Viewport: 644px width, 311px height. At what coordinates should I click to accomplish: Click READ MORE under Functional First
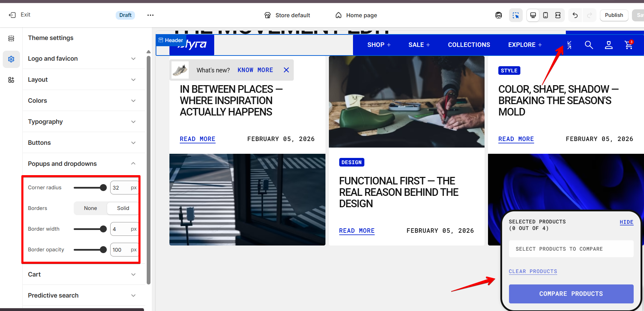click(x=357, y=231)
